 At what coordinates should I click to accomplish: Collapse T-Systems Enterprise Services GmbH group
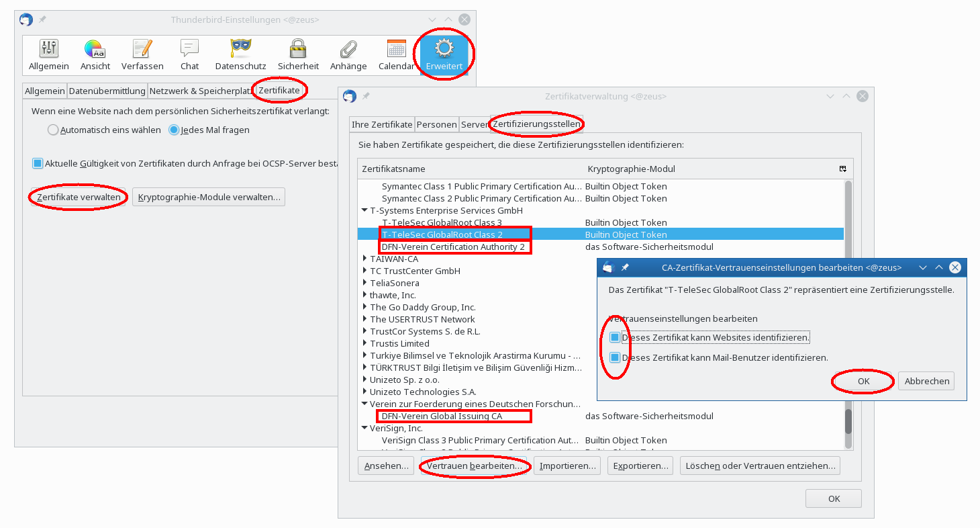(x=364, y=210)
